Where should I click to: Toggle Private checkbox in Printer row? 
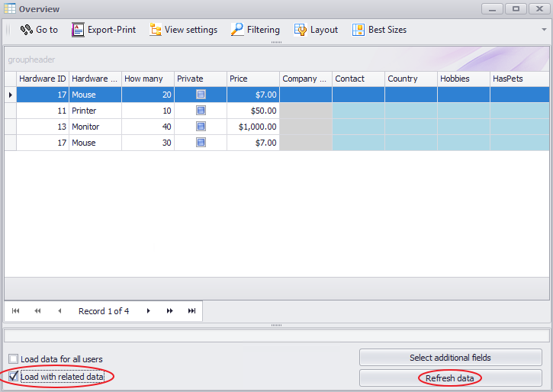(201, 111)
